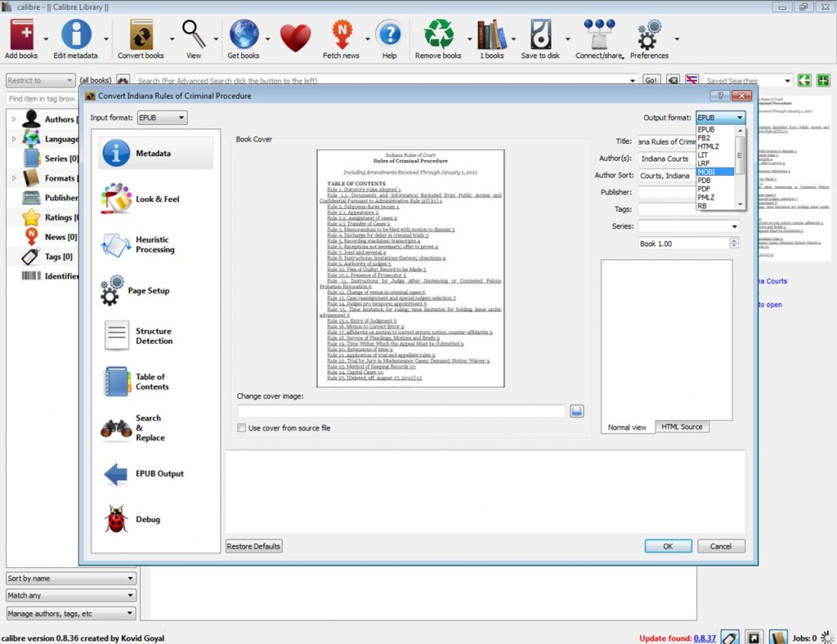Click the Author(s) input field

point(667,159)
